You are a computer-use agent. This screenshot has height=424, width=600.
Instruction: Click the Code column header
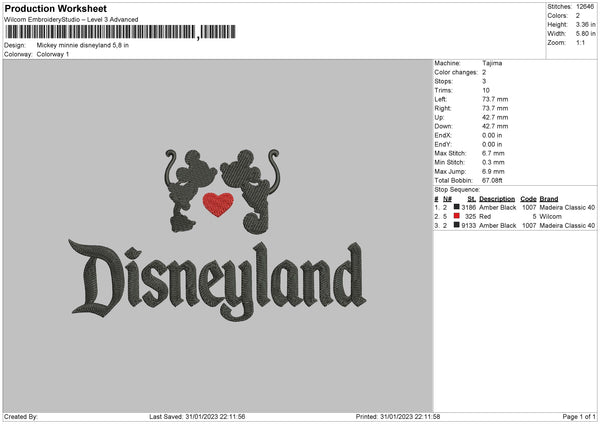[x=528, y=199]
